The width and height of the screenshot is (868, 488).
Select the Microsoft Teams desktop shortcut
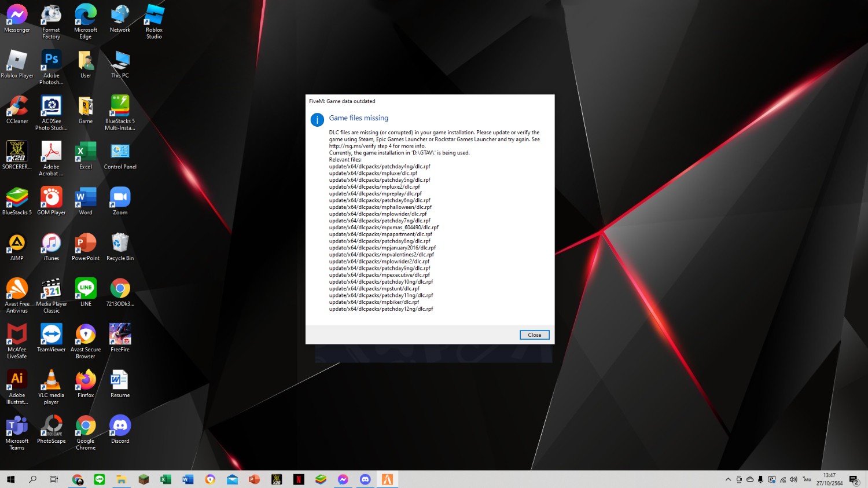click(x=17, y=434)
